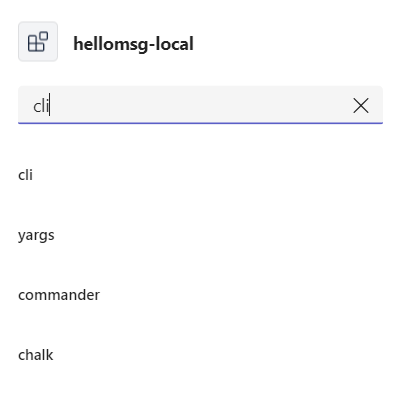Focus the search field containing "cli"
393x393 pixels.
coord(200,105)
